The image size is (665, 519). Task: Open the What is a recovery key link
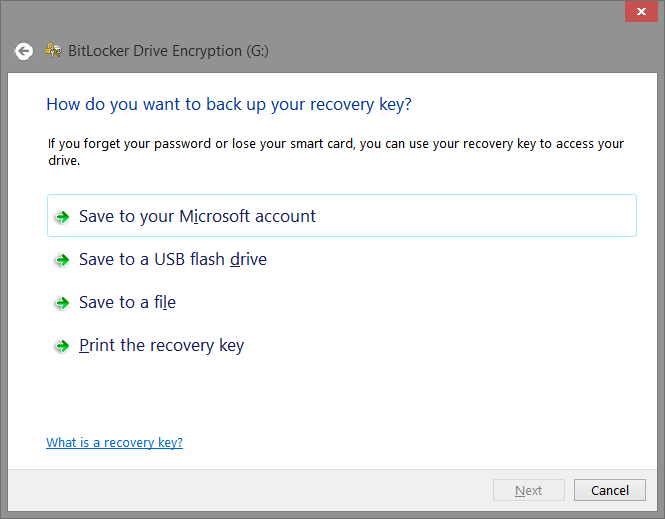[115, 442]
